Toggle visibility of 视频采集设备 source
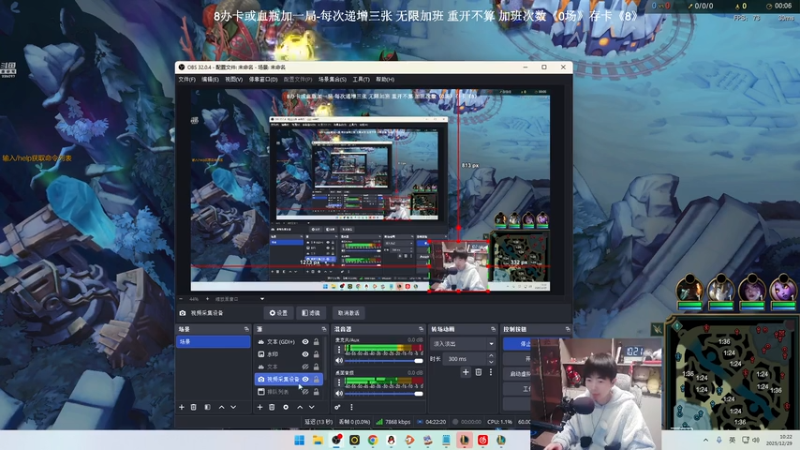Image resolution: width=800 pixels, height=450 pixels. coord(305,379)
